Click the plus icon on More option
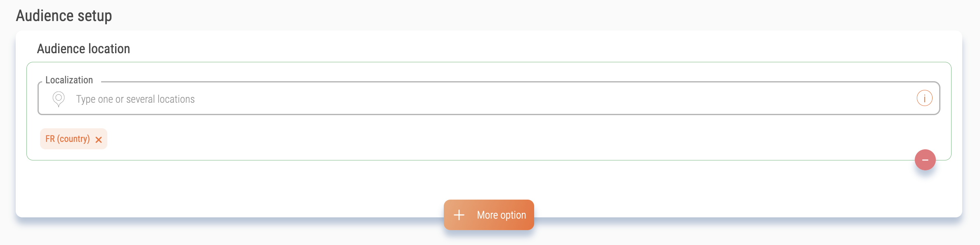The image size is (980, 245). [459, 215]
